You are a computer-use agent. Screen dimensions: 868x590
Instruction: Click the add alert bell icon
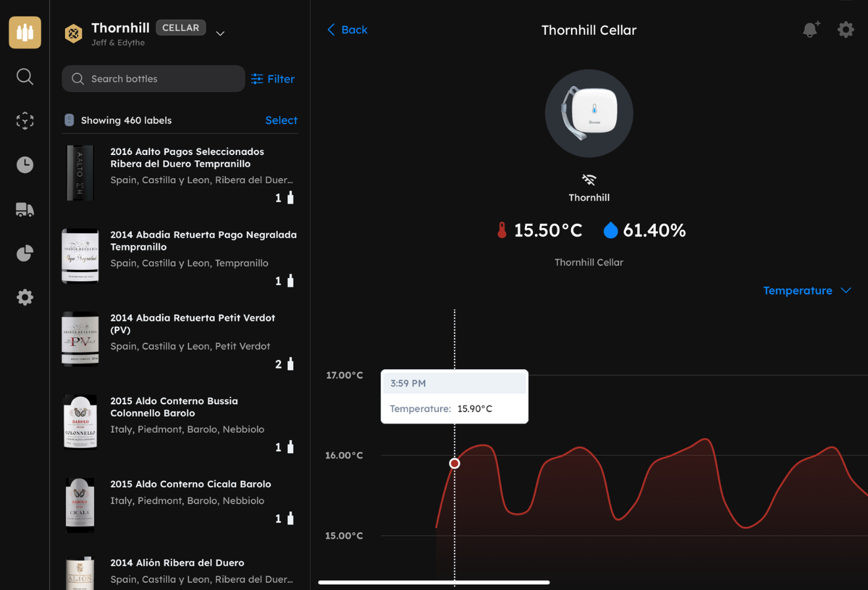click(x=811, y=30)
